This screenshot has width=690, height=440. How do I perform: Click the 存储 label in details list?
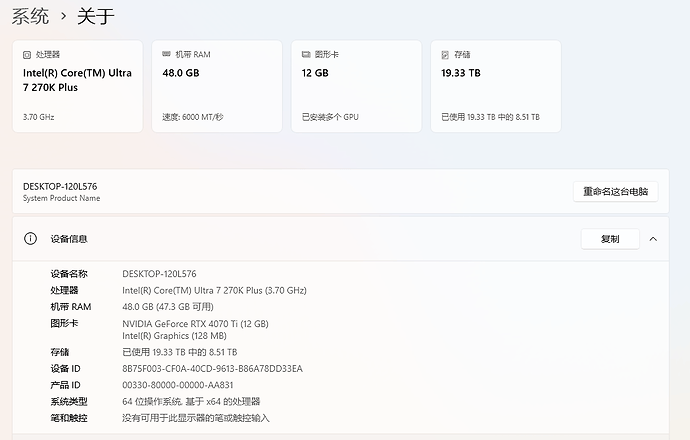pos(60,352)
